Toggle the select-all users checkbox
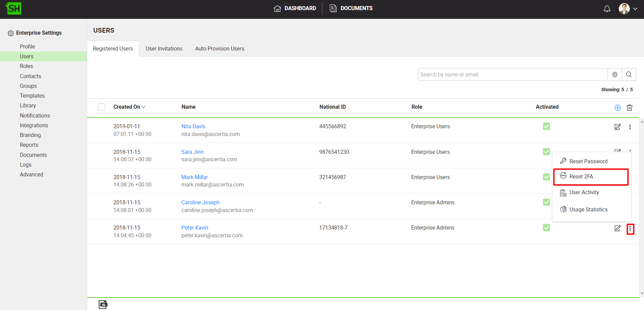The image size is (644, 310). (x=101, y=107)
